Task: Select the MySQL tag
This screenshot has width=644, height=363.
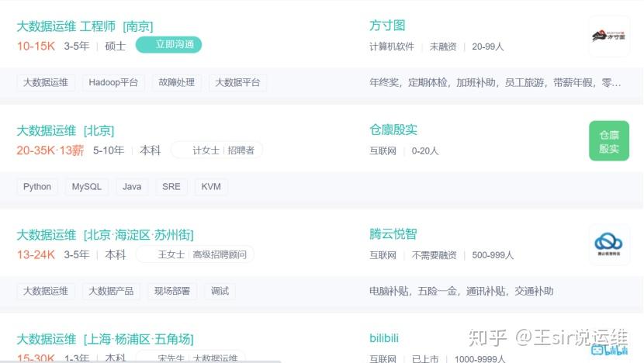Action: (87, 187)
